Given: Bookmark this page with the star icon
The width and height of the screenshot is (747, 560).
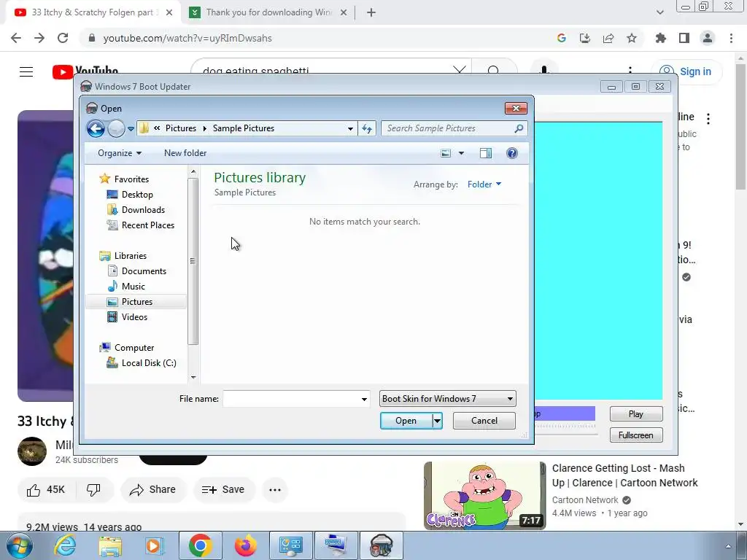Looking at the screenshot, I should (632, 38).
